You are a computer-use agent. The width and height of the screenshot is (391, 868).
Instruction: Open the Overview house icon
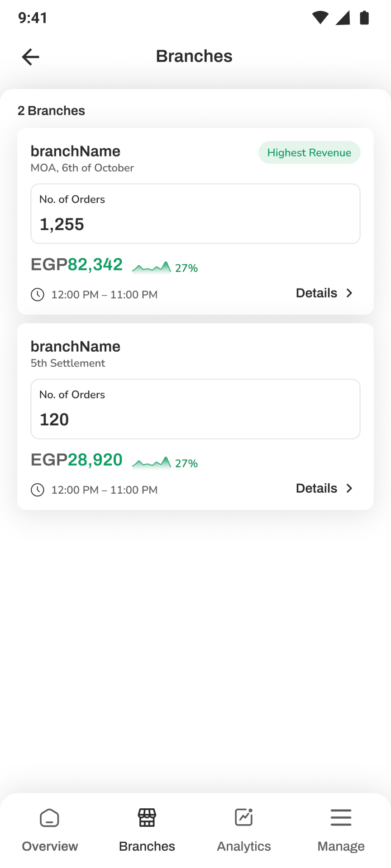point(49,818)
